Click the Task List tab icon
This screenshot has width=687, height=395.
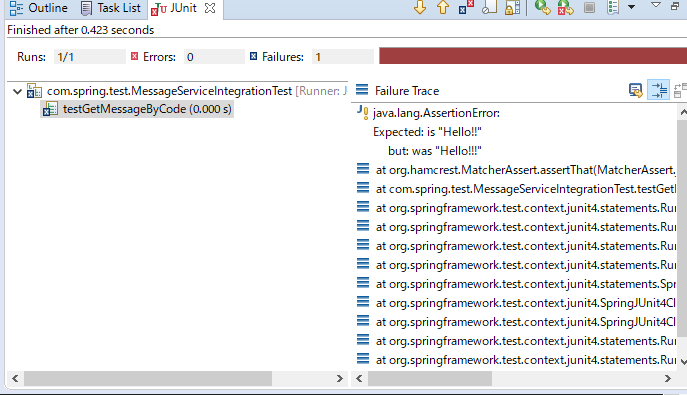click(86, 8)
